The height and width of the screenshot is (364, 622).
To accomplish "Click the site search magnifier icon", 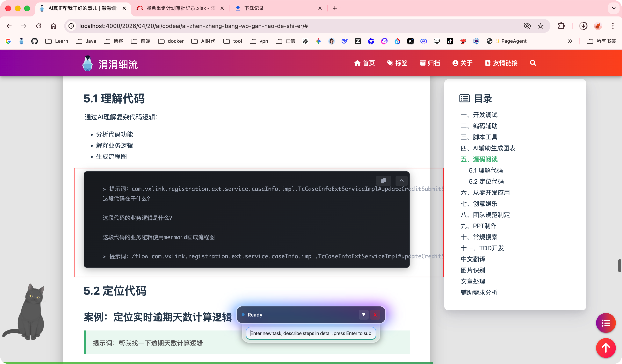I will (x=533, y=63).
